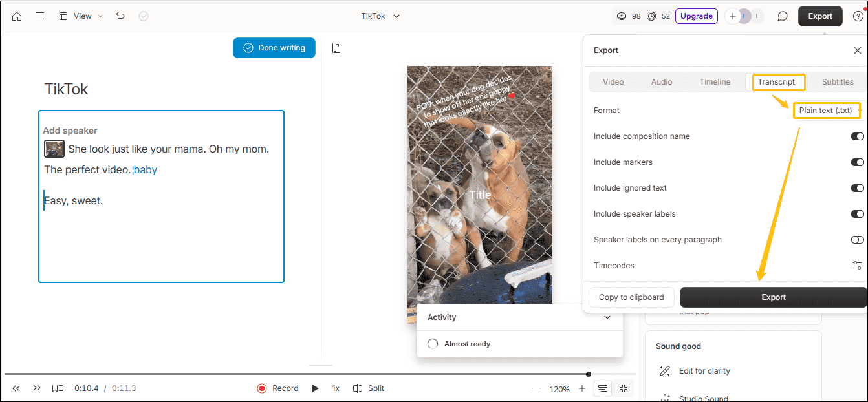The width and height of the screenshot is (868, 402).
Task: Open the TikTok project name dropdown
Action: 381,16
